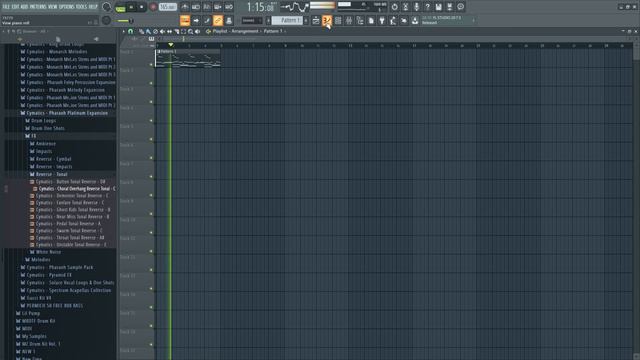Viewport: 640px width, 360px height.
Task: Expand the Drum Loops folder
Action: pos(40,121)
